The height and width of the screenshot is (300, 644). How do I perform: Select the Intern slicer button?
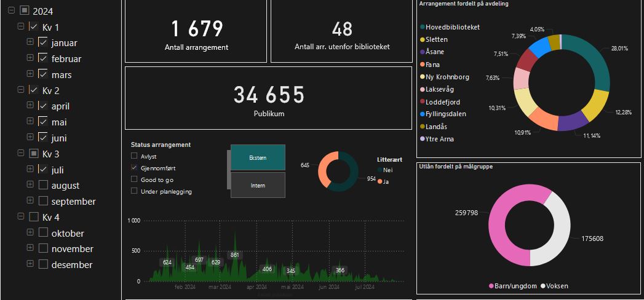[258, 185]
